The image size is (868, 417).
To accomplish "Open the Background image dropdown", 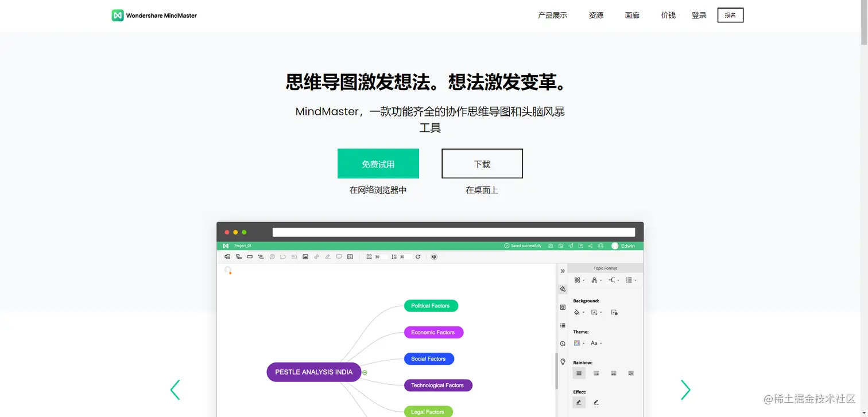I will [x=596, y=312].
